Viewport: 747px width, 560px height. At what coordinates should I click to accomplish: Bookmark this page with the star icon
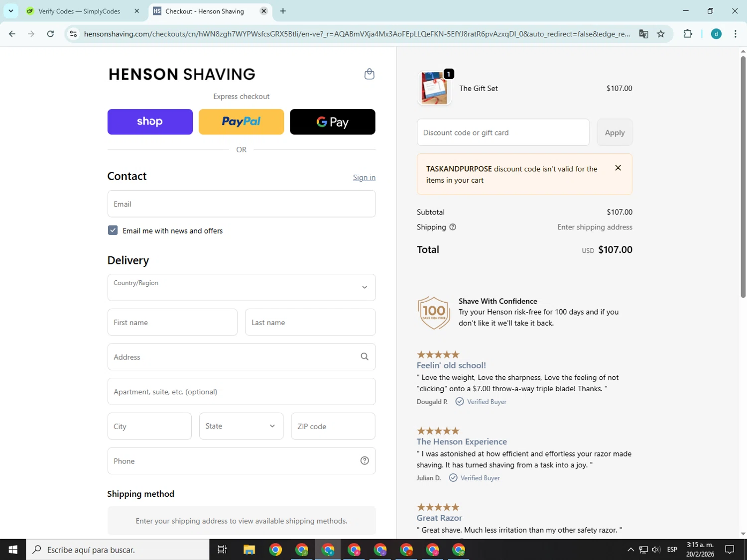point(661,34)
